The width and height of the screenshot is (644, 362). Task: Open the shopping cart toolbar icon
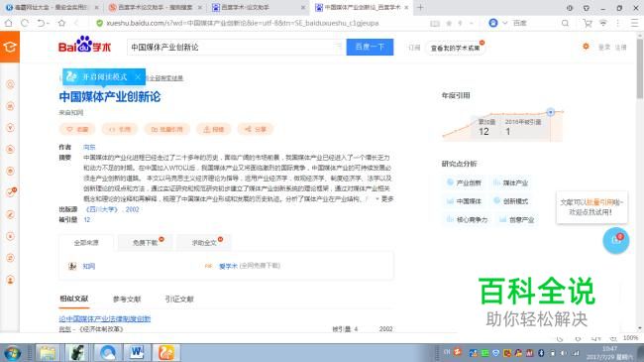coord(588,24)
